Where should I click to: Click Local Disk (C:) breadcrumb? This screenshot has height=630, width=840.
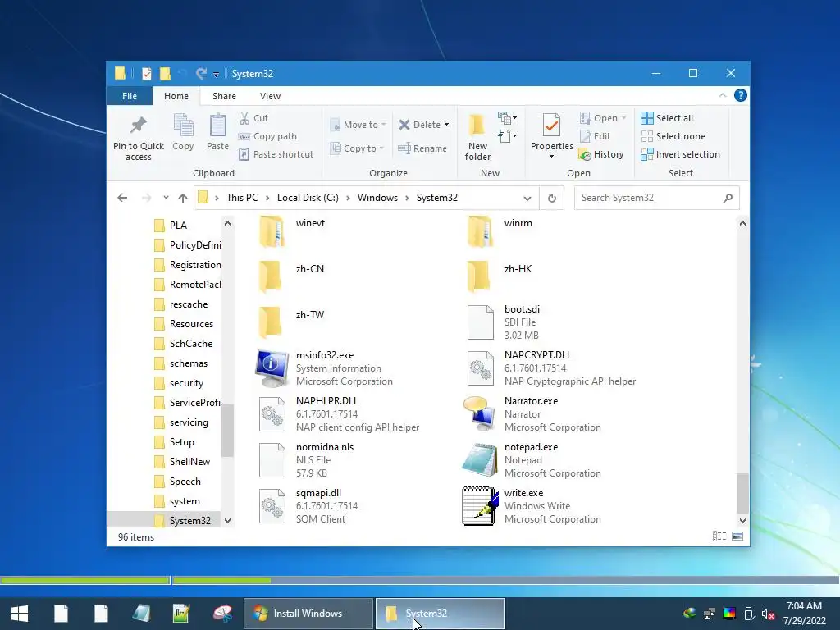[308, 198]
